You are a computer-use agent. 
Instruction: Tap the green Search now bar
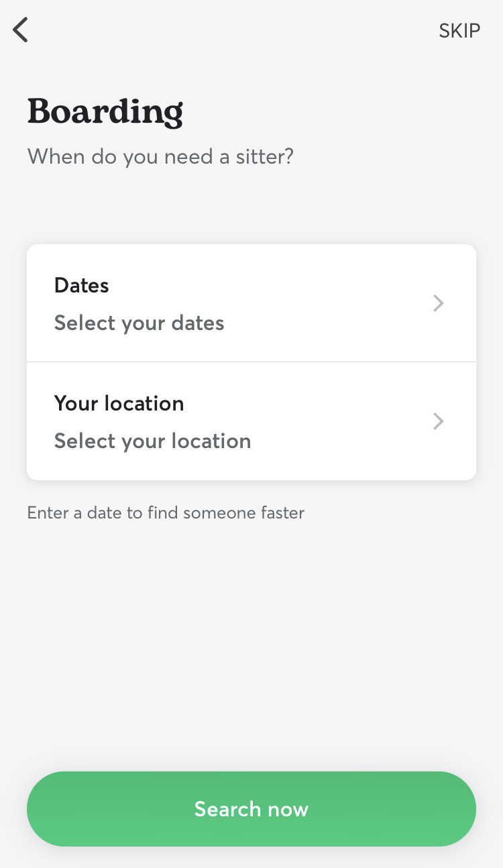click(251, 809)
